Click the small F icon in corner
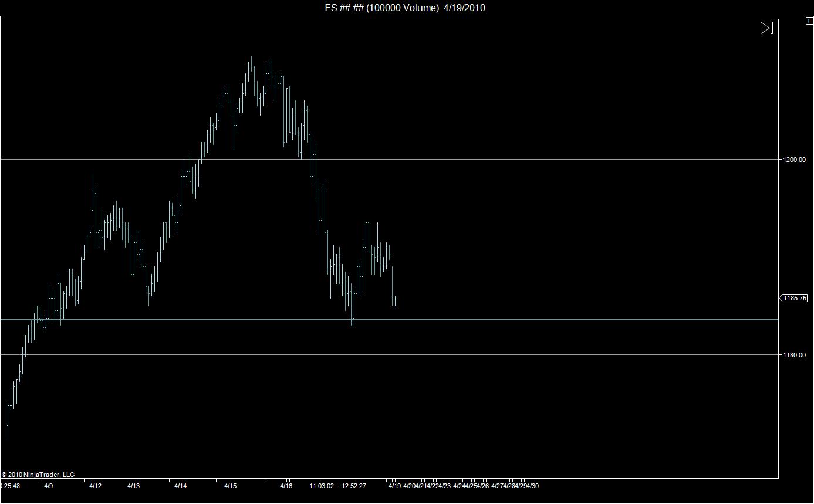The width and height of the screenshot is (814, 504). (810, 21)
